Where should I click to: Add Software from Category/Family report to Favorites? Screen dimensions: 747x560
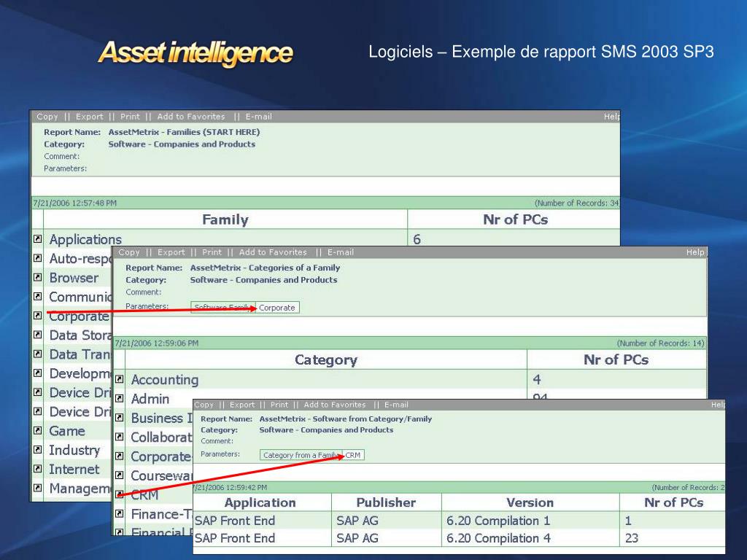tap(335, 405)
